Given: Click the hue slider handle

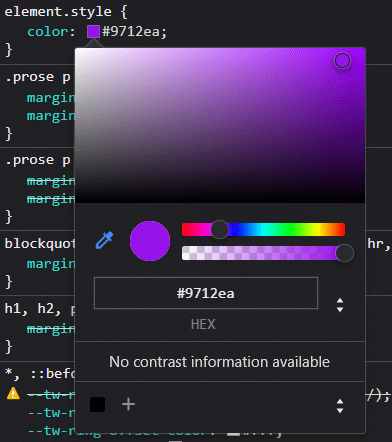Looking at the screenshot, I should point(219,229).
